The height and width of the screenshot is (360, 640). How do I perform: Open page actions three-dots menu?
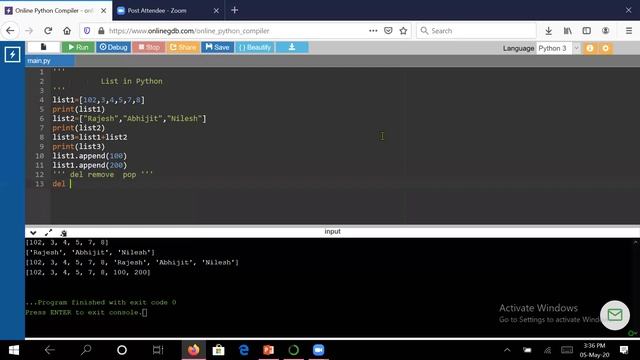373,31
